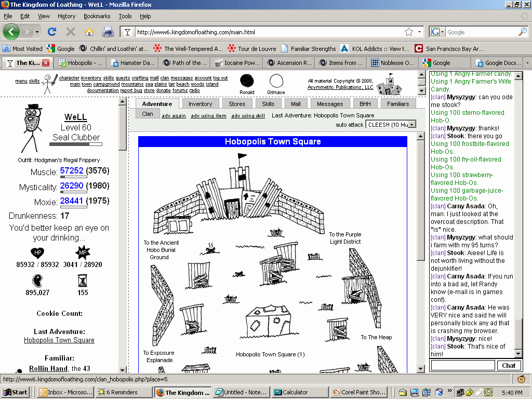Expand the address bar history dropdown
This screenshot has height=399, width=532.
[420, 32]
